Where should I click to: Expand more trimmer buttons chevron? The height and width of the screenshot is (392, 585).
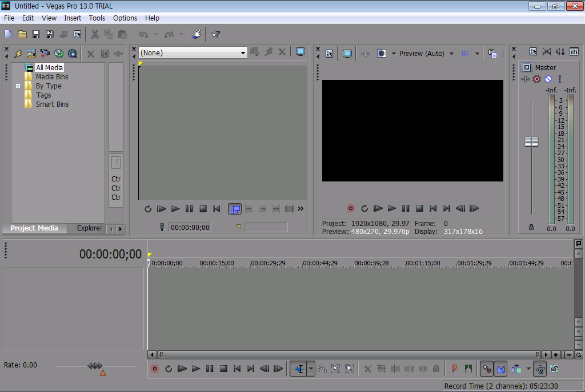[x=300, y=209]
